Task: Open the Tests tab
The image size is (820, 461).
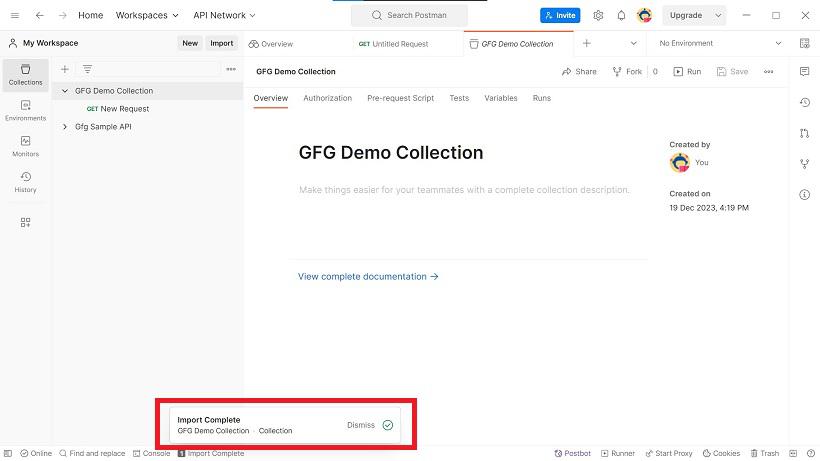Action: [x=459, y=98]
